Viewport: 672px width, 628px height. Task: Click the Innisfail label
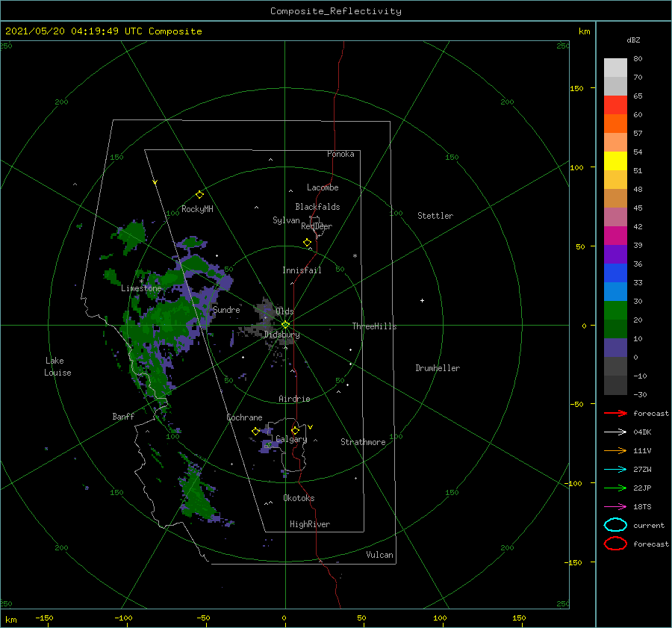[302, 270]
